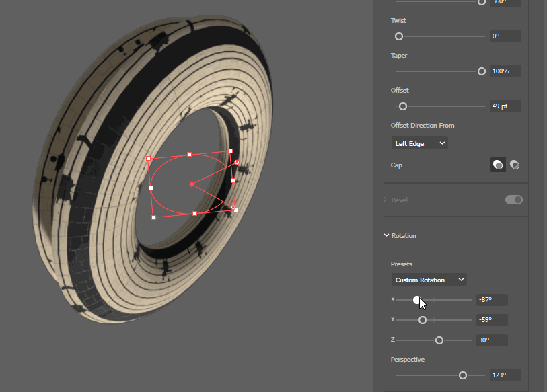
Task: Click the Perspective slider handle
Action: click(463, 375)
